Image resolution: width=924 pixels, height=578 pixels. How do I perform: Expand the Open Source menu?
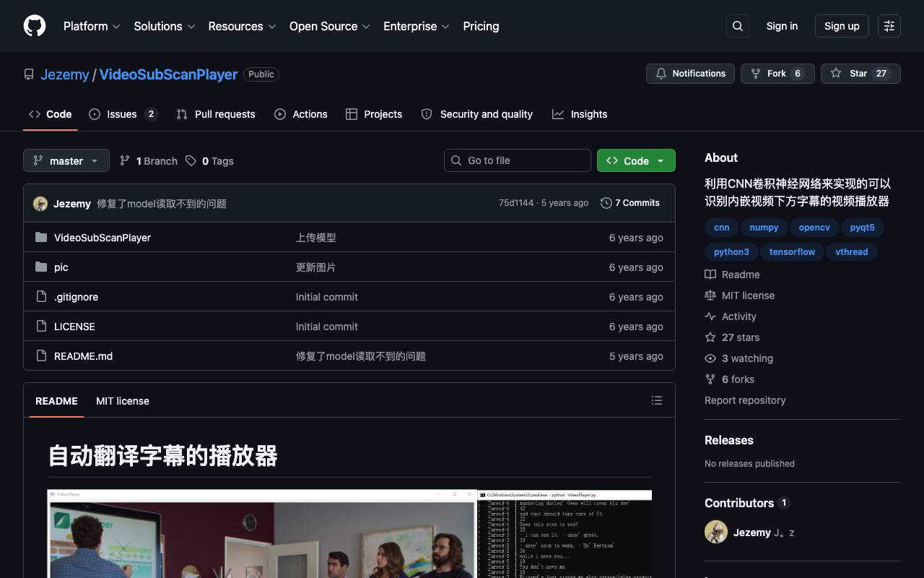(x=330, y=26)
